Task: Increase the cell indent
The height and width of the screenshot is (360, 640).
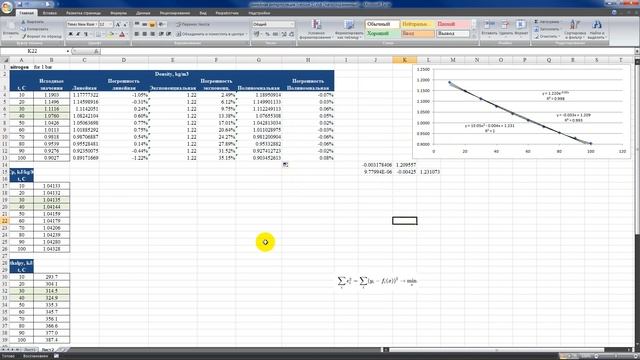Action: click(169, 34)
